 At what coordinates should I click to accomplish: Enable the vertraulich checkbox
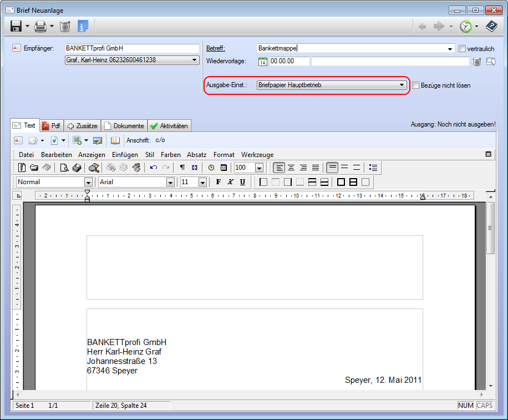463,49
